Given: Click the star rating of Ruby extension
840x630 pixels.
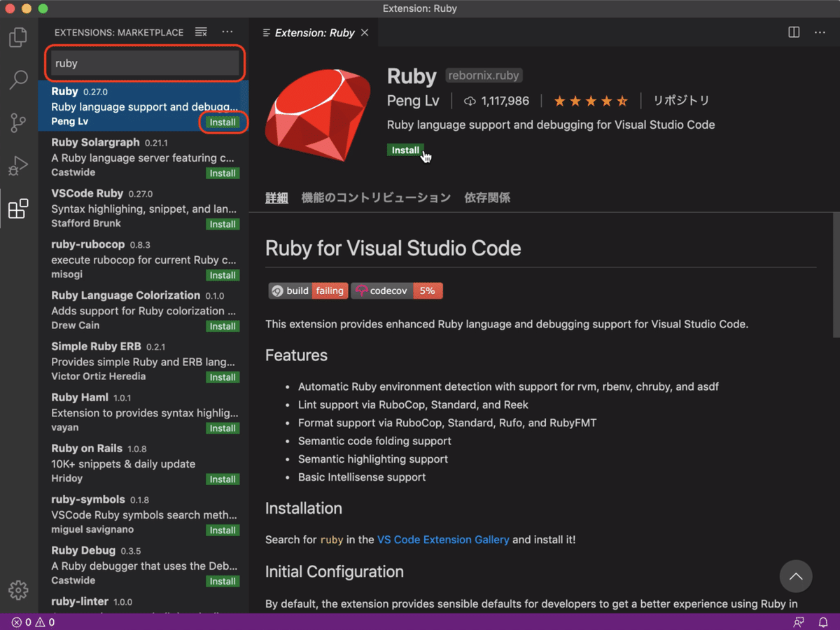Looking at the screenshot, I should point(591,101).
